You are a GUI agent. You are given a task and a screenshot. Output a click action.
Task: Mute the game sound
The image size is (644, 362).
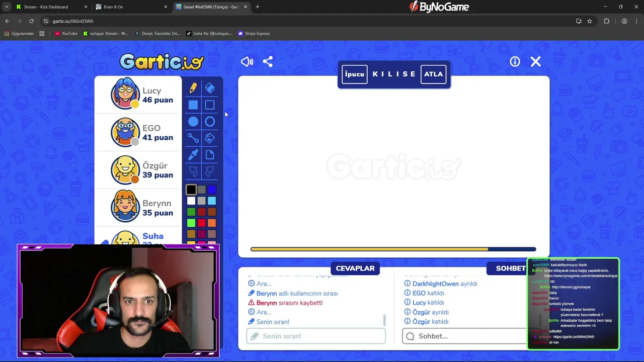[247, 61]
